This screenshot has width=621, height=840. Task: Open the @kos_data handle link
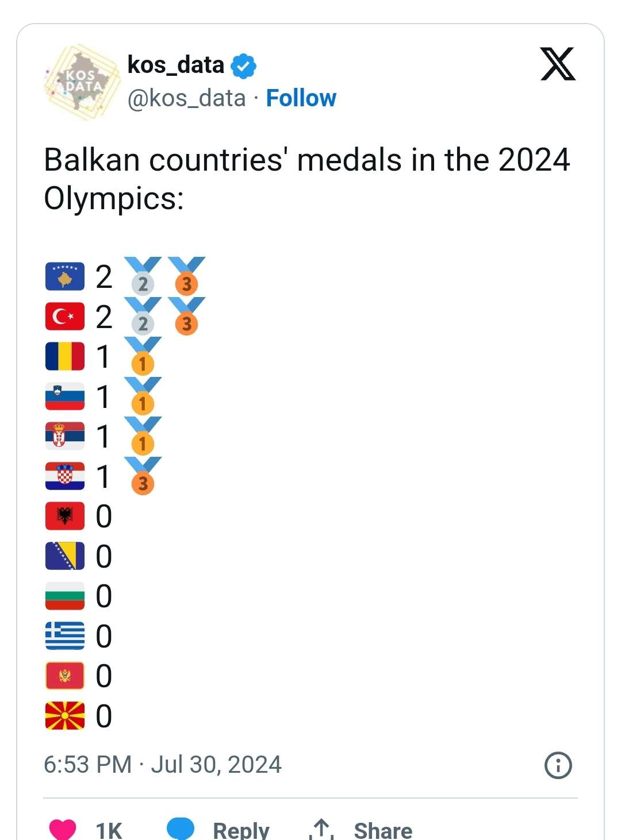point(187,98)
